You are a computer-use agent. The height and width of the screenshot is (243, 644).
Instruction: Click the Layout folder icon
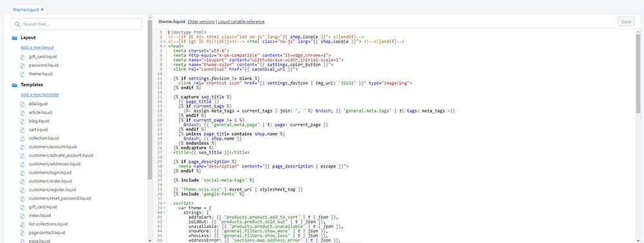14,37
